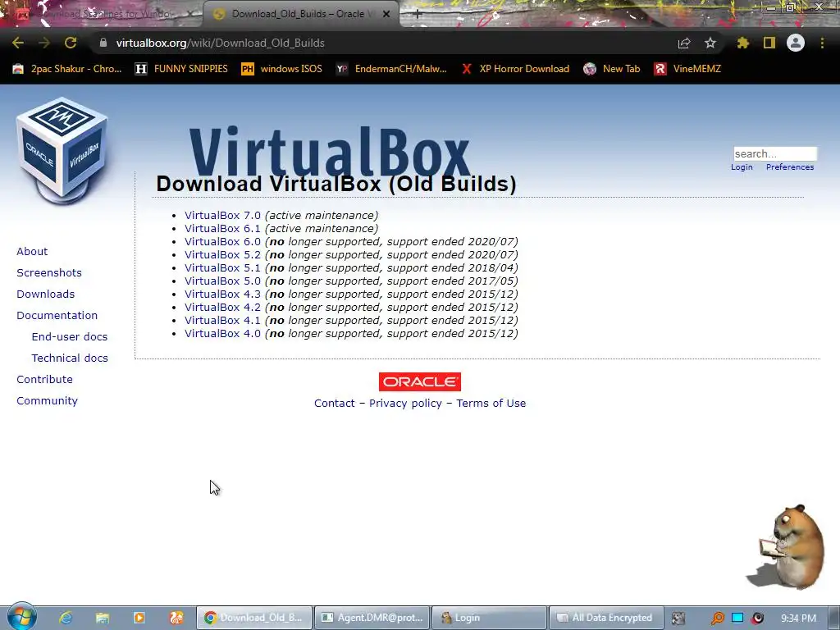Reload the page with the refresh icon
The width and height of the screenshot is (840, 630).
tap(71, 43)
